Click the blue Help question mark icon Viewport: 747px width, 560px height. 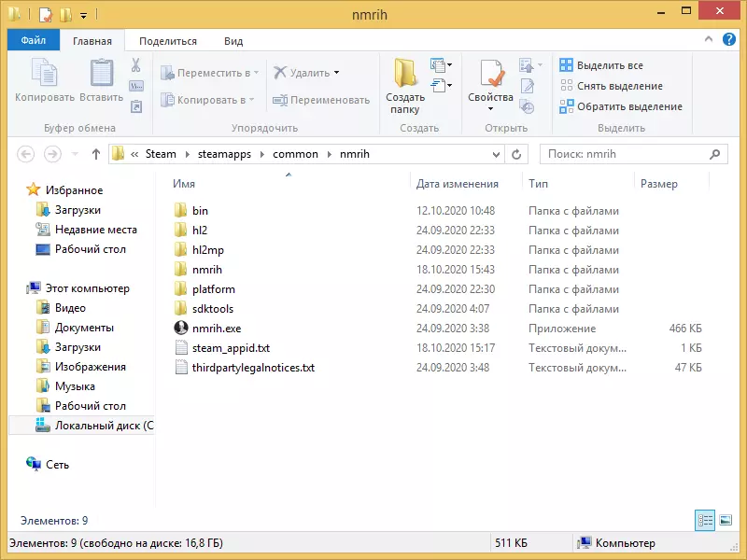tap(729, 39)
